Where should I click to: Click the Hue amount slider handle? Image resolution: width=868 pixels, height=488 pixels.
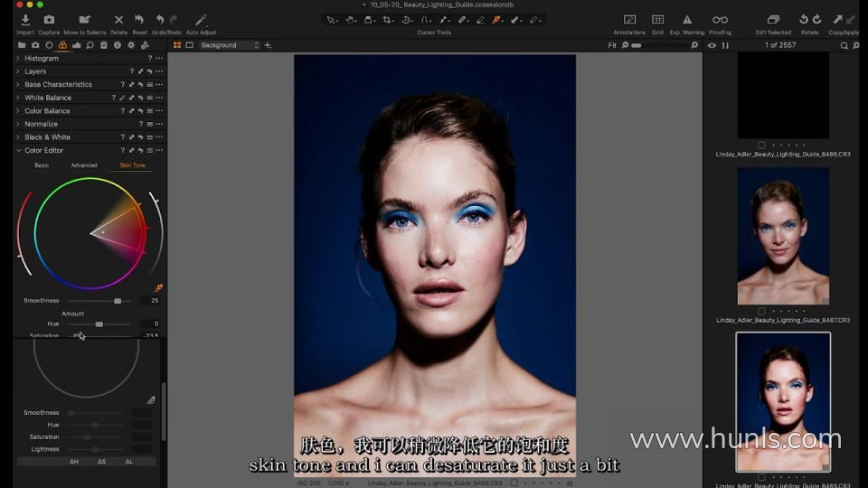point(99,324)
